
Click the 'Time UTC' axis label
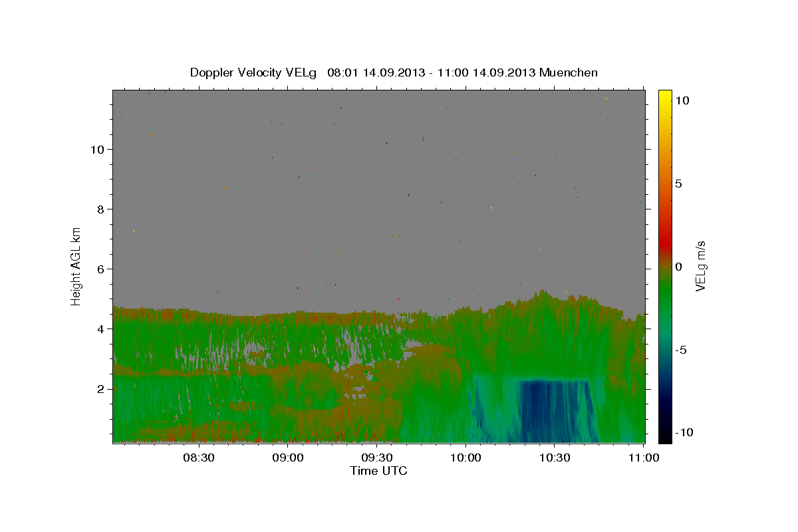point(378,471)
